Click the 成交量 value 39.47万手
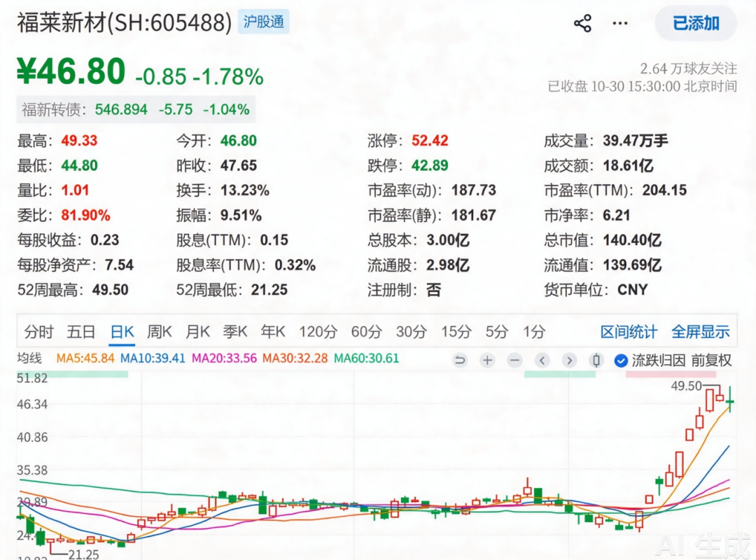756x560 pixels. (x=636, y=141)
